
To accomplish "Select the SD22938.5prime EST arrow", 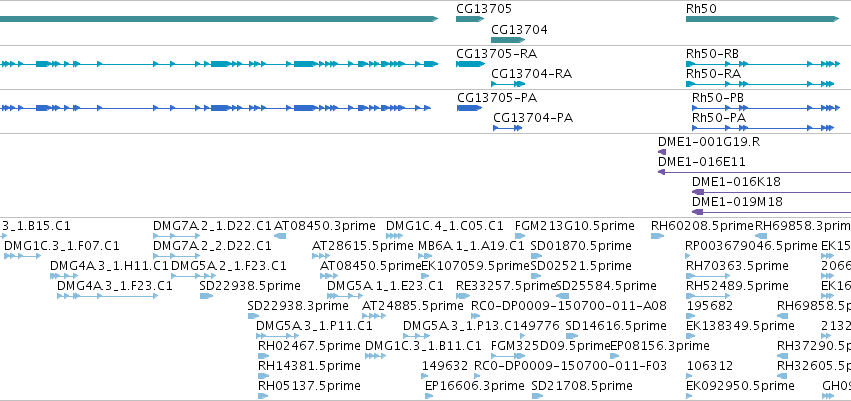I will point(206,296).
